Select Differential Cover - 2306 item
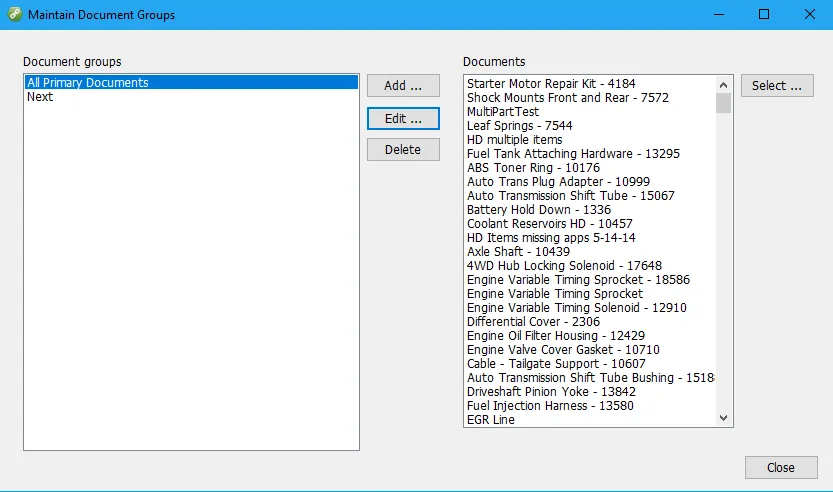 [533, 322]
